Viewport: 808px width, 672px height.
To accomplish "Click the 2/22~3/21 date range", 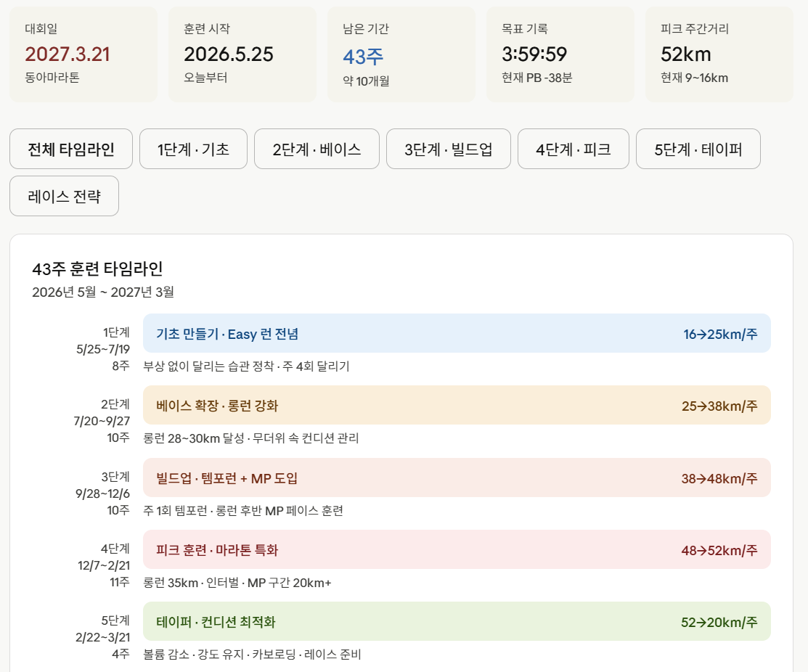I will [x=102, y=637].
